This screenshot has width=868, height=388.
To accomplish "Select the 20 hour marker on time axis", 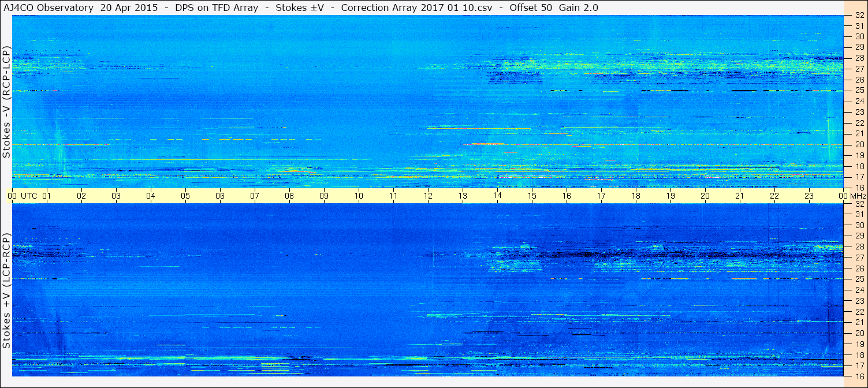I will click(x=705, y=196).
